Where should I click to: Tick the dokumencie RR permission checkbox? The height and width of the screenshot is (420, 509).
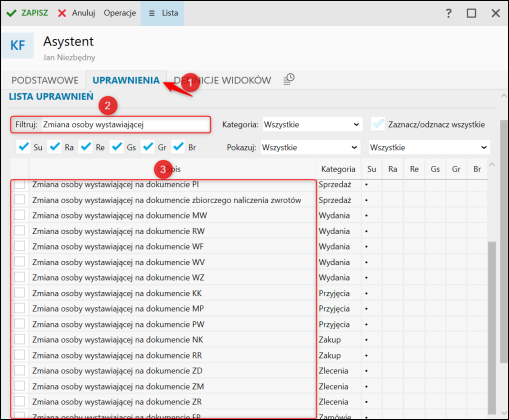(20, 355)
